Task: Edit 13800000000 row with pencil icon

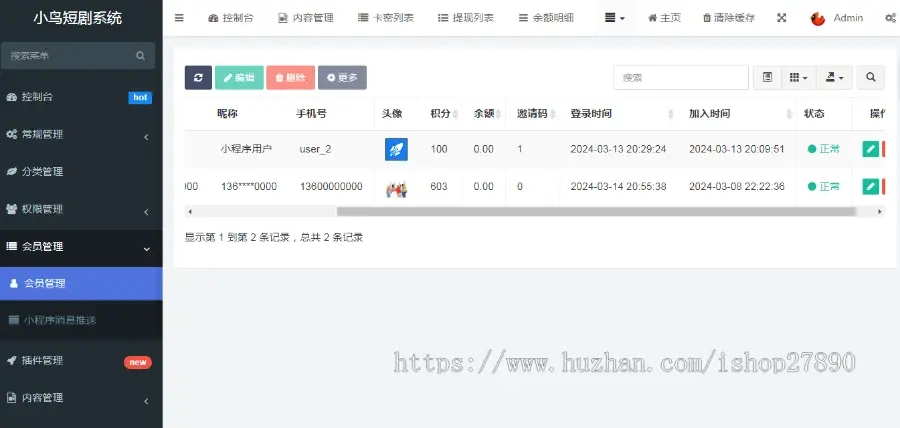Action: click(x=871, y=186)
